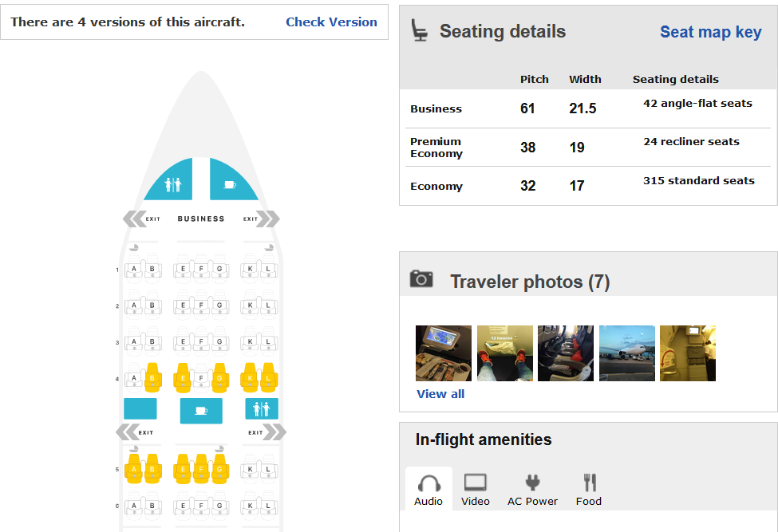
Task: Switch to the Food amenities tab
Action: pos(589,490)
